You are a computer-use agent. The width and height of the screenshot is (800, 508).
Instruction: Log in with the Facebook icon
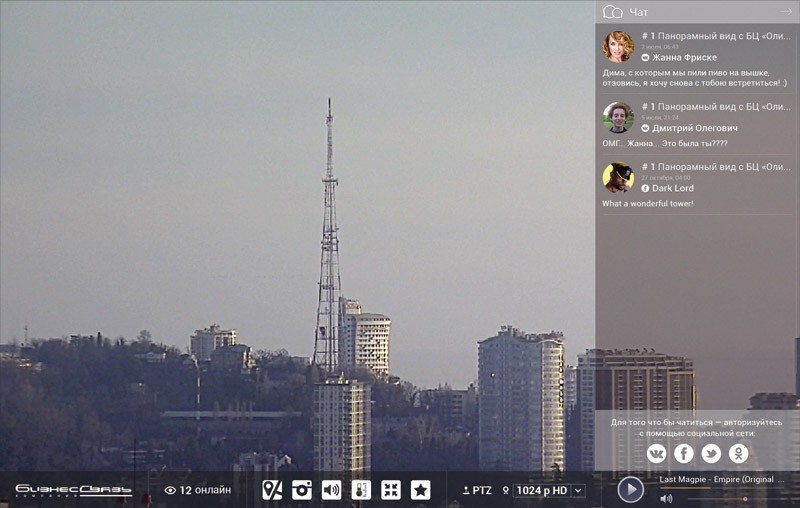(x=684, y=454)
